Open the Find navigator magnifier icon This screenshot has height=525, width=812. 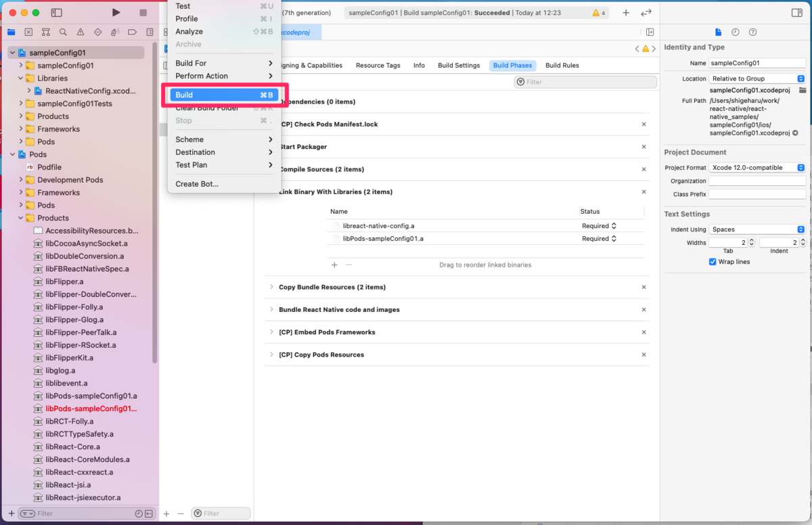pyautogui.click(x=63, y=32)
